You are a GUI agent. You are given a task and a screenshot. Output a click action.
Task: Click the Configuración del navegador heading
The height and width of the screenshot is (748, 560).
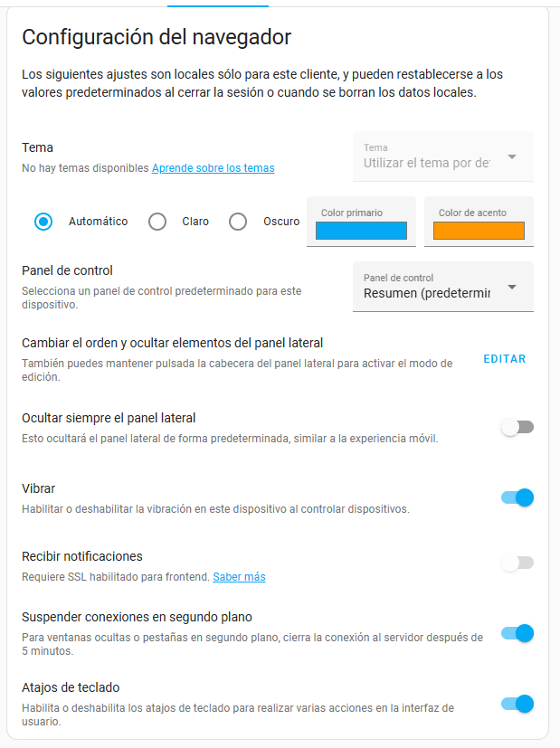coord(157,37)
